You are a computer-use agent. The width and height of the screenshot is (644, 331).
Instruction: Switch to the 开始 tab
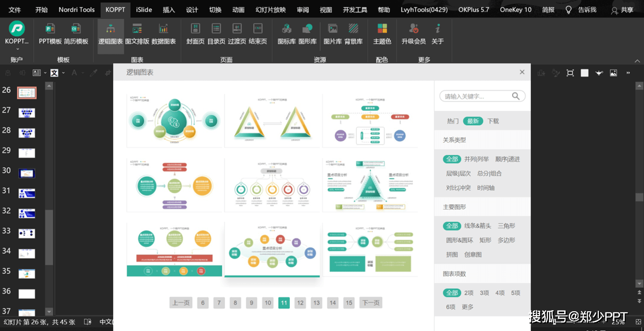pos(42,10)
